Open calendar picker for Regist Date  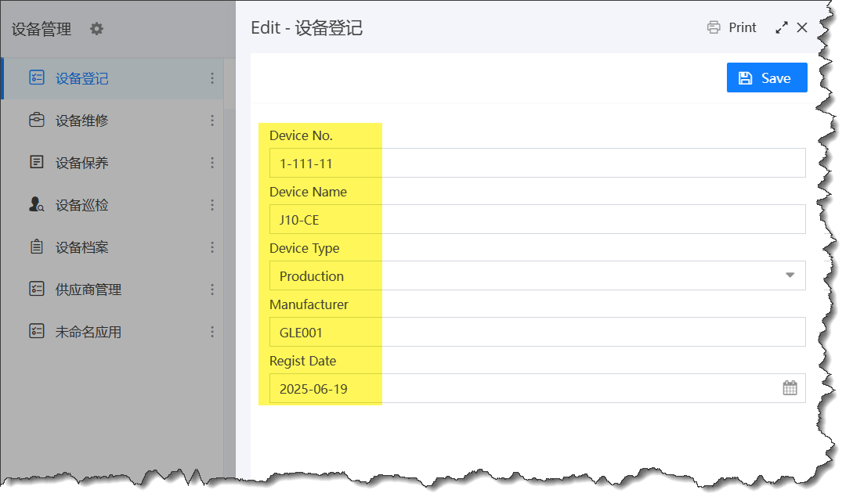(x=790, y=388)
